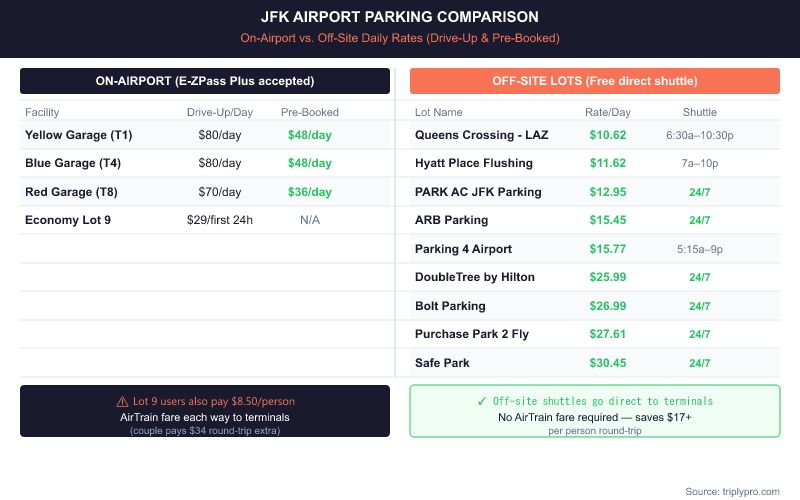Click Bolt Parking $26.99 rate
This screenshot has height=500, width=800.
tap(608, 305)
